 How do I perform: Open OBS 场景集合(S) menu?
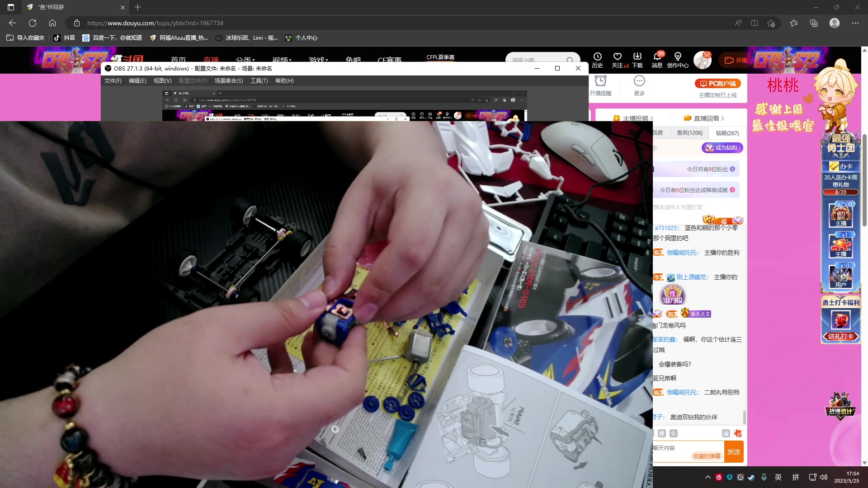click(x=229, y=81)
